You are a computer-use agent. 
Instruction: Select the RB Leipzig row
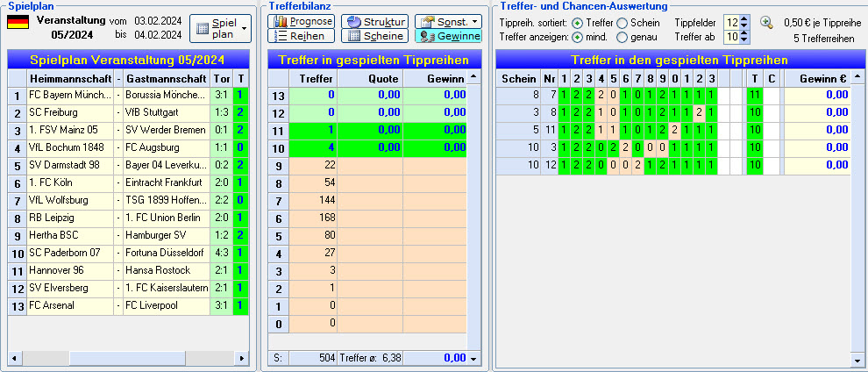(128, 218)
